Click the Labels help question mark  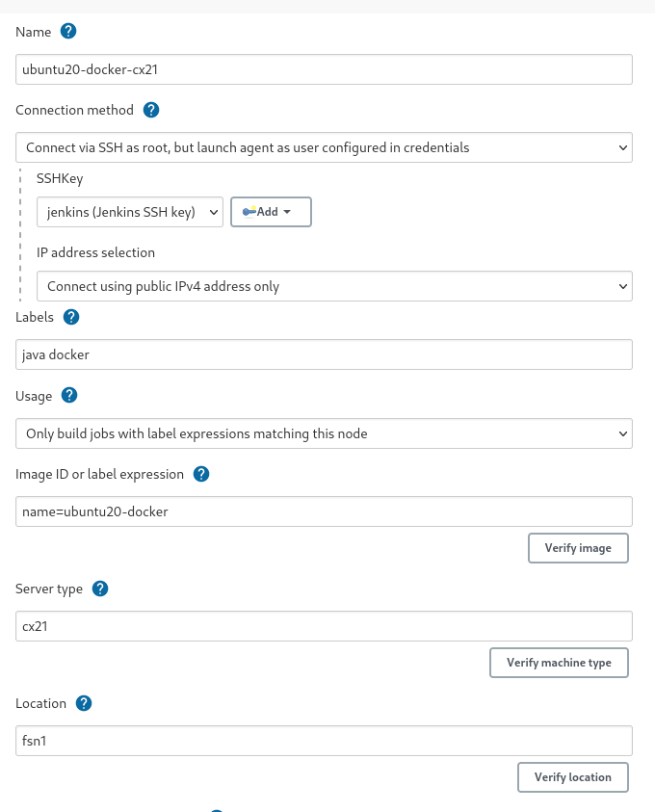pos(71,317)
